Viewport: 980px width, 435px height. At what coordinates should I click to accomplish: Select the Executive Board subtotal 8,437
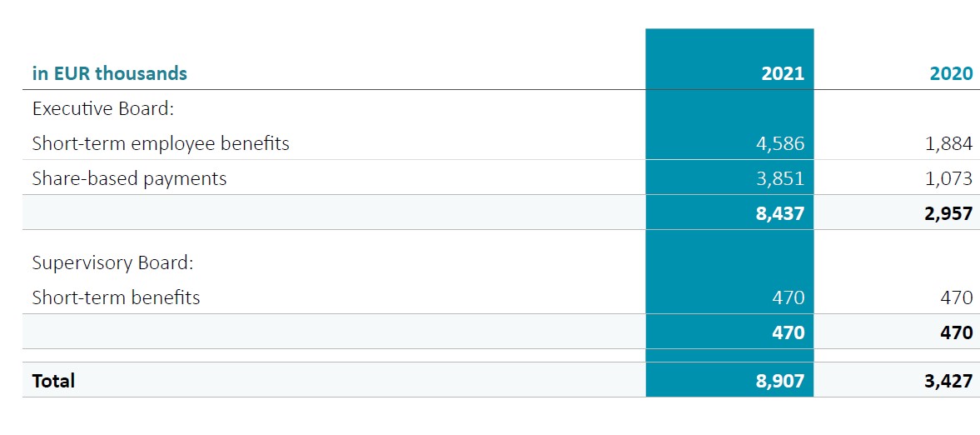tap(782, 213)
